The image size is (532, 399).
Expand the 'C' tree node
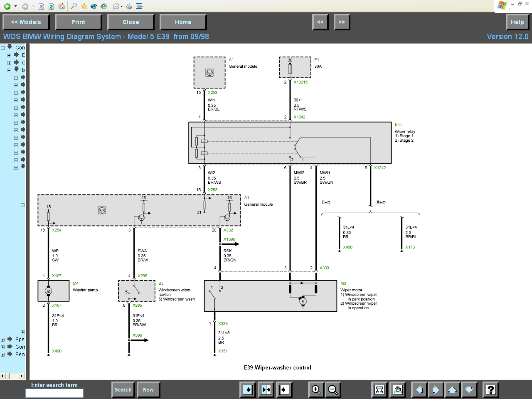[x=9, y=63]
